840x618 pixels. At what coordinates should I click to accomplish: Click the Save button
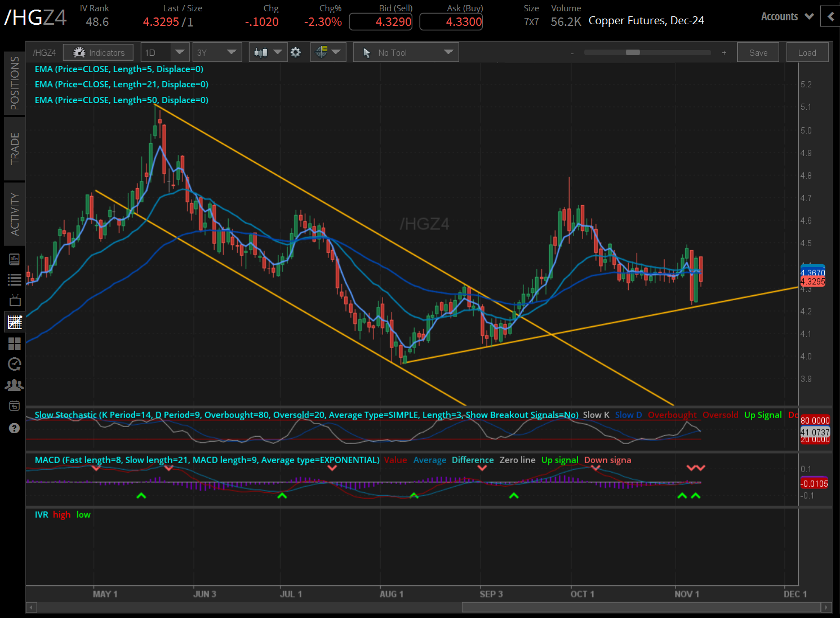[x=758, y=52]
